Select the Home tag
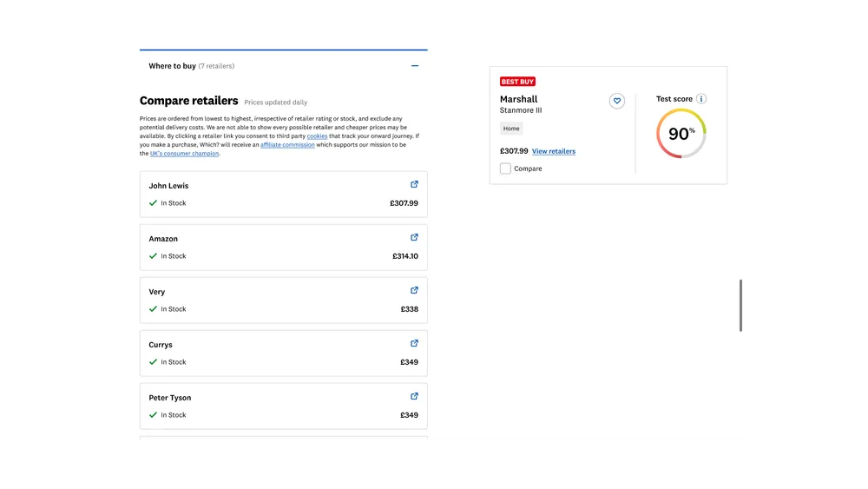 (x=511, y=129)
